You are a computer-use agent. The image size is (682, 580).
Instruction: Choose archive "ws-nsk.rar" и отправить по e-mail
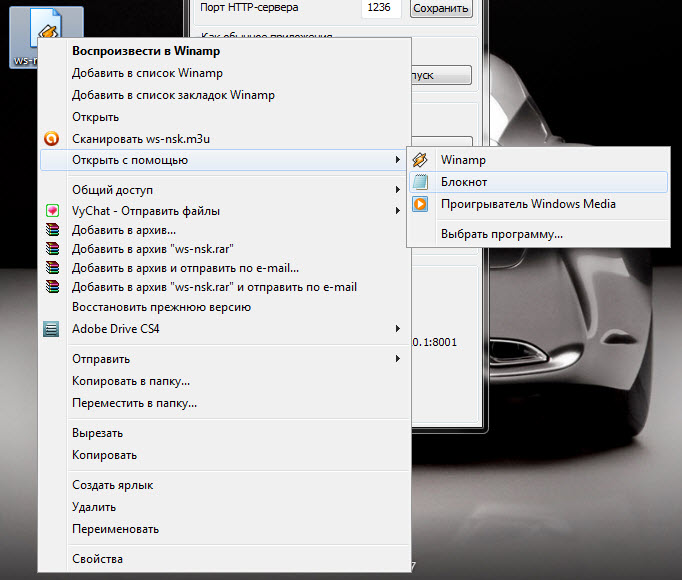pyautogui.click(x=225, y=287)
